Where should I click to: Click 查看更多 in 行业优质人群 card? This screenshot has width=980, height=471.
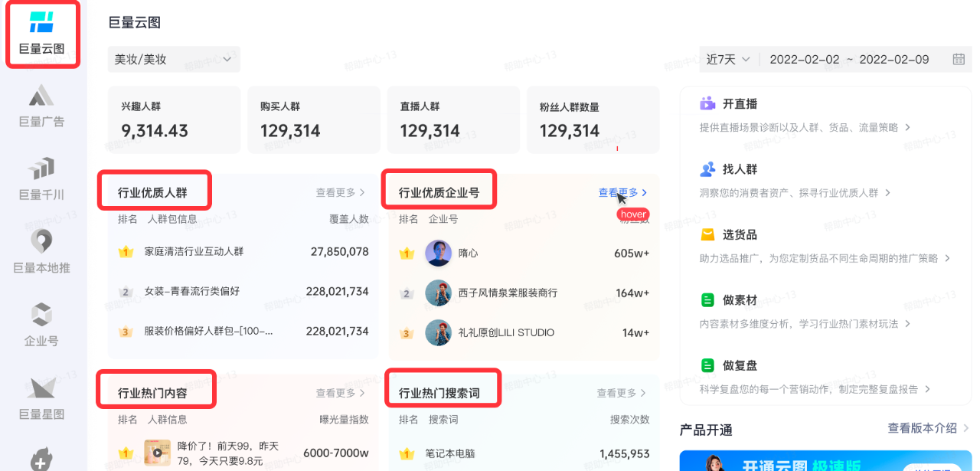(x=341, y=193)
